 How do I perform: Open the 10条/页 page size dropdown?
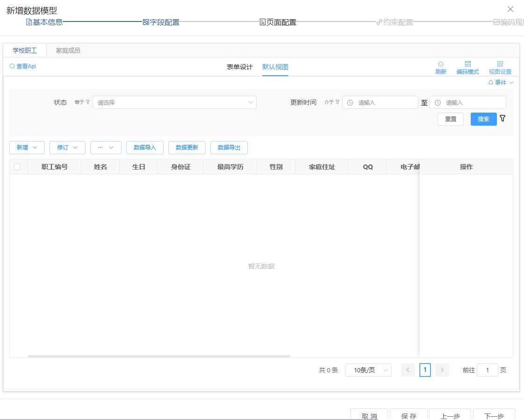coord(368,370)
